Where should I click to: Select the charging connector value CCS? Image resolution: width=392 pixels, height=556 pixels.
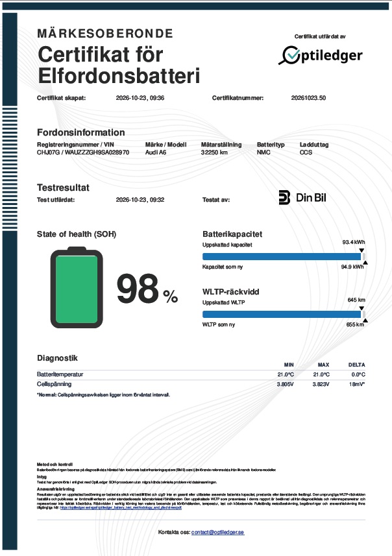pos(306,152)
